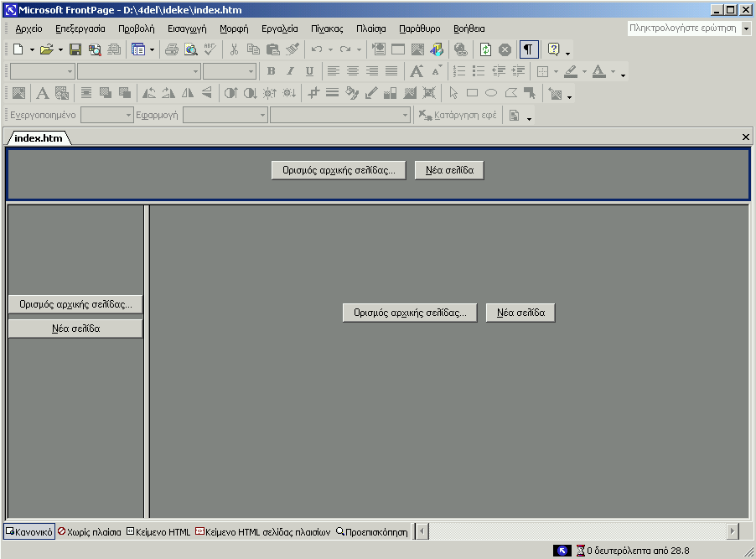
Task: Click the Help question mark icon
Action: click(553, 49)
